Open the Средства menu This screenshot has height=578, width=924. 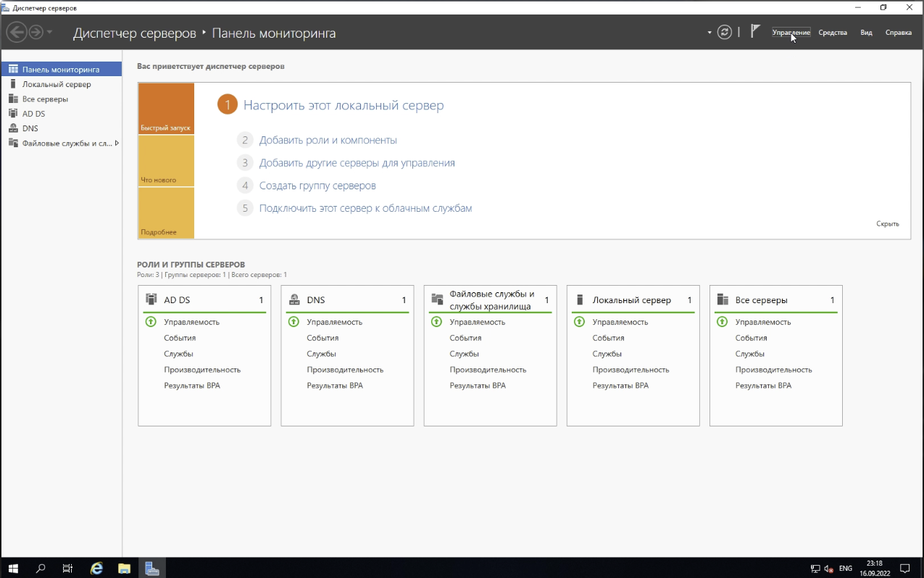point(833,33)
